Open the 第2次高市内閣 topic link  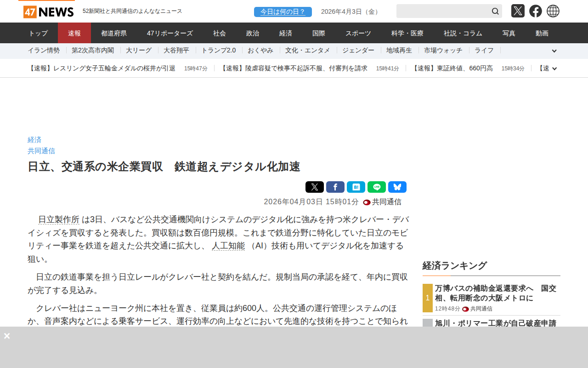(93, 51)
